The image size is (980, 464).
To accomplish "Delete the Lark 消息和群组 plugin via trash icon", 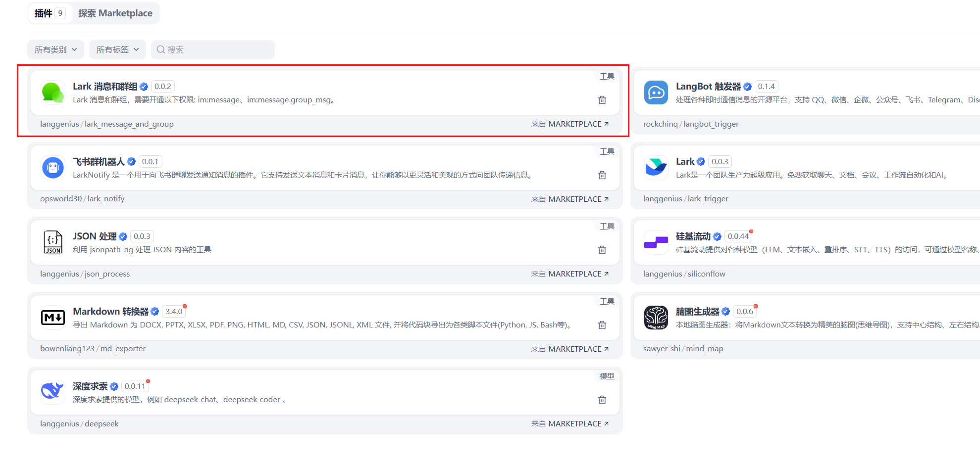I will [602, 100].
